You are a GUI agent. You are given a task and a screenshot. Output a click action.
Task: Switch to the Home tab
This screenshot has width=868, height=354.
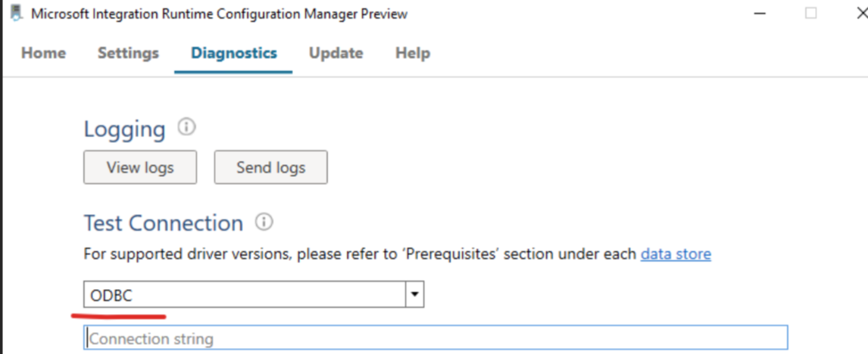pos(43,53)
